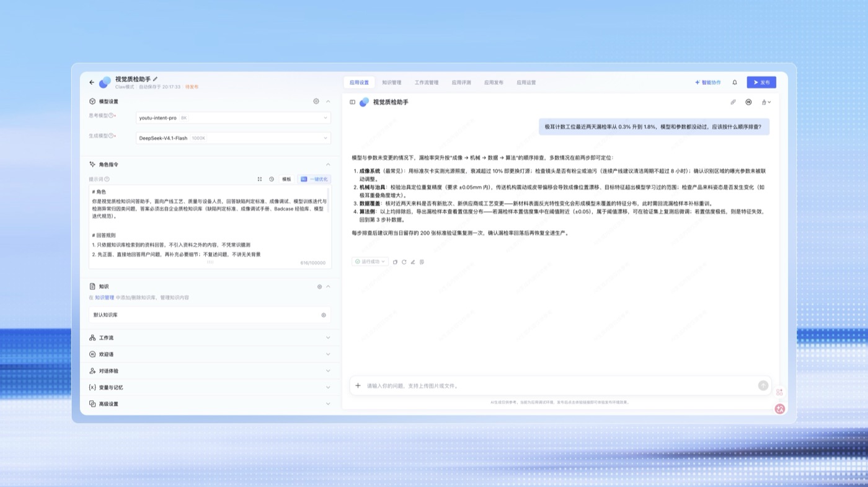The image size is (868, 487).
Task: Switch to the 应用运营 tab
Action: pyautogui.click(x=526, y=82)
